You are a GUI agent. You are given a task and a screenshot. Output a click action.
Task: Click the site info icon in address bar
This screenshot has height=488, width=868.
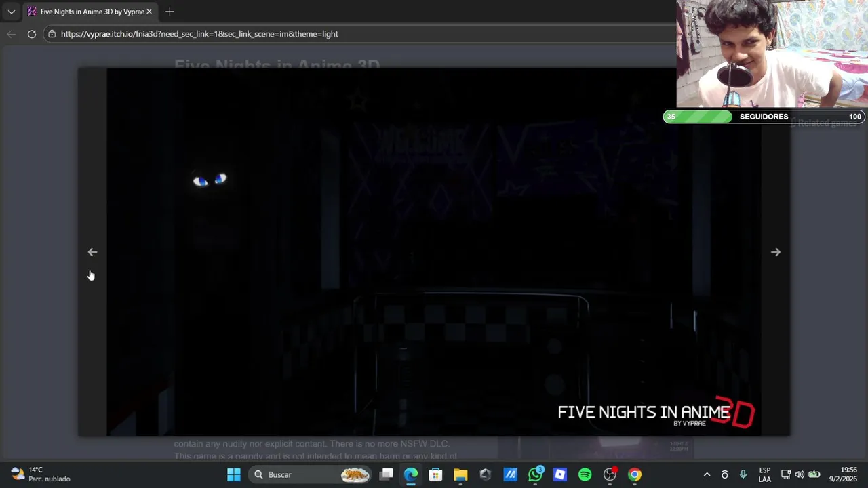tap(52, 34)
